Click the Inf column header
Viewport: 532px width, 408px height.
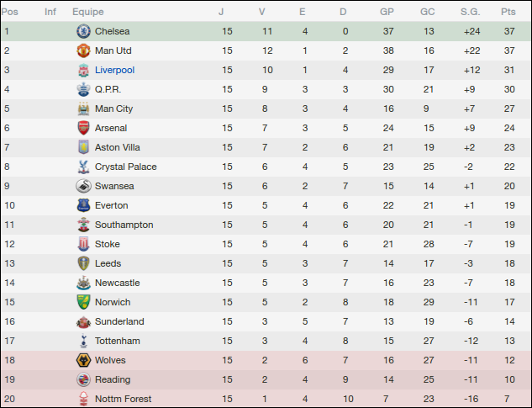point(50,12)
